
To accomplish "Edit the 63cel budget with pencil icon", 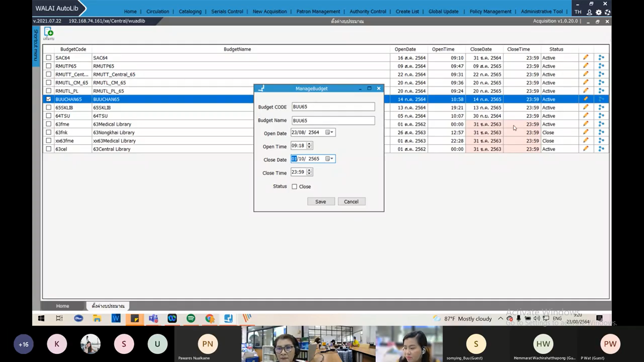I will (586, 149).
